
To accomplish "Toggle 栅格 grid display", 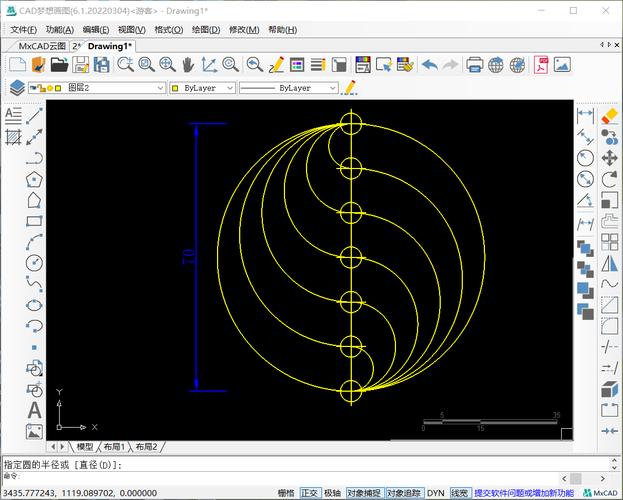I will coord(286,493).
